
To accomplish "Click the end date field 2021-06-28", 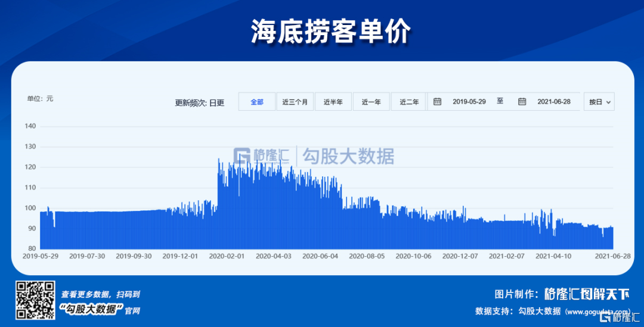I will pyautogui.click(x=553, y=102).
